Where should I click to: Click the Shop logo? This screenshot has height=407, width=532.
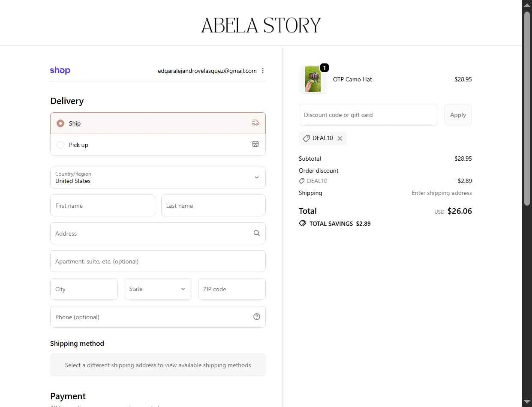60,71
